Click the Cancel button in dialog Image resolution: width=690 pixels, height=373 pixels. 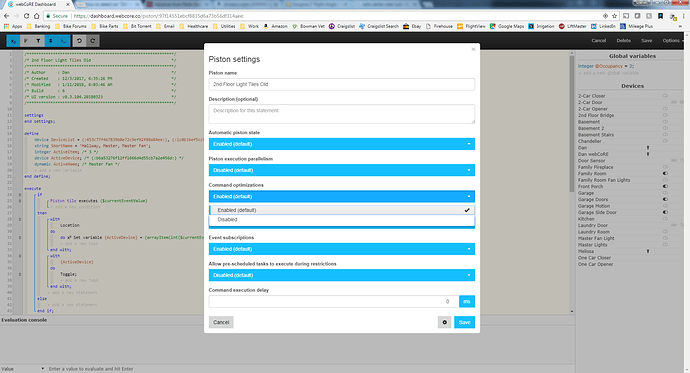221,322
